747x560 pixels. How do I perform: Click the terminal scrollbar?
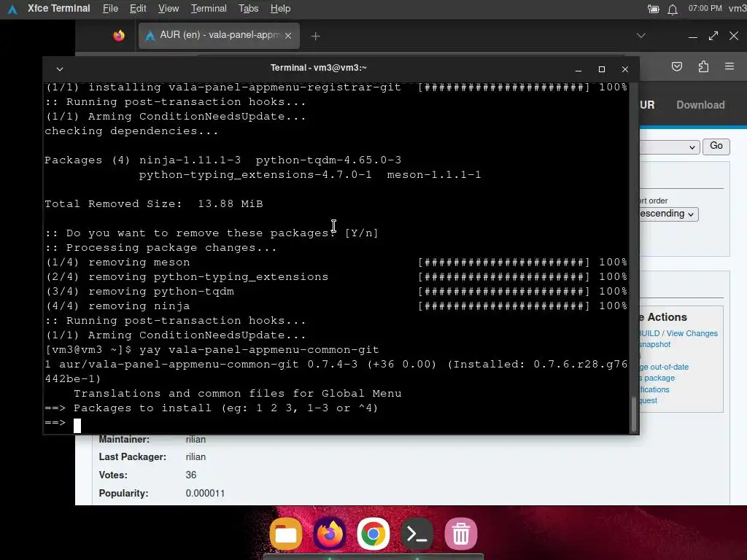point(634,414)
